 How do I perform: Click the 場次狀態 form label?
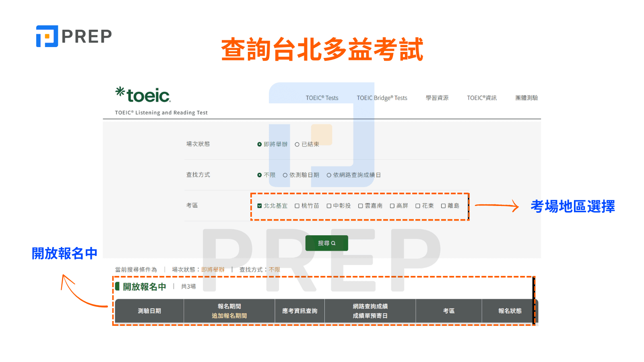[198, 144]
